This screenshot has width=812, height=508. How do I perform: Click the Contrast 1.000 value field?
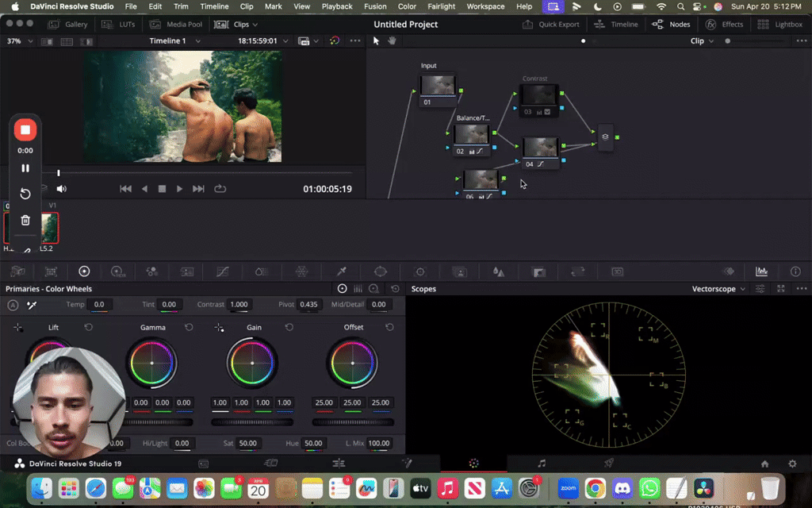pyautogui.click(x=238, y=304)
